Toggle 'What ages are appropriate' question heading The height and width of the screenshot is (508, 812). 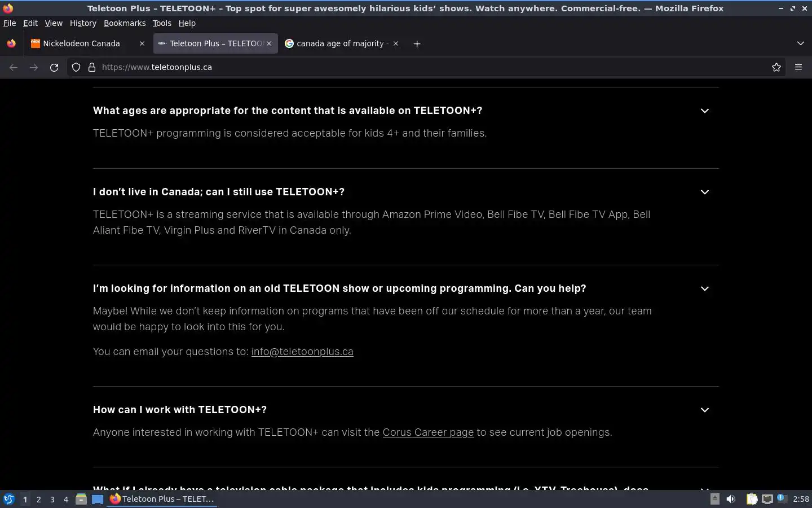coord(288,111)
